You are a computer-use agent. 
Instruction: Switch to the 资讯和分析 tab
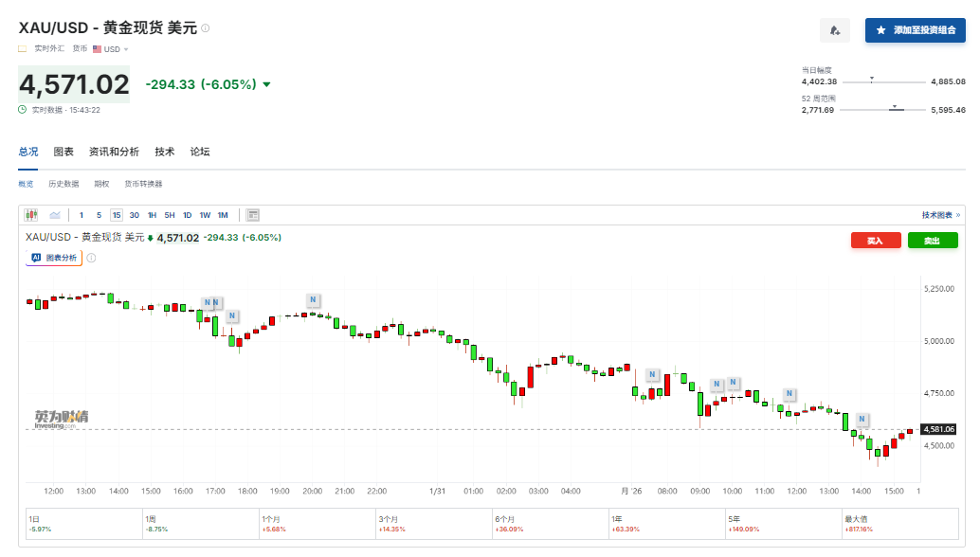click(114, 152)
